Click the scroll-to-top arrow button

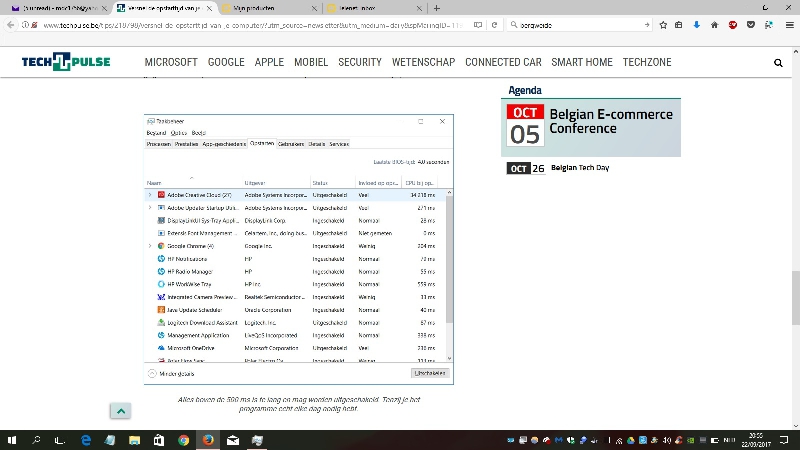coord(119,411)
